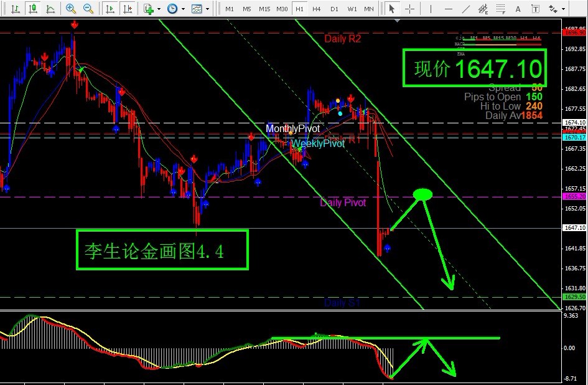Draw a vertical line tool
Viewport: 588px width, 385px height.
pyautogui.click(x=431, y=9)
